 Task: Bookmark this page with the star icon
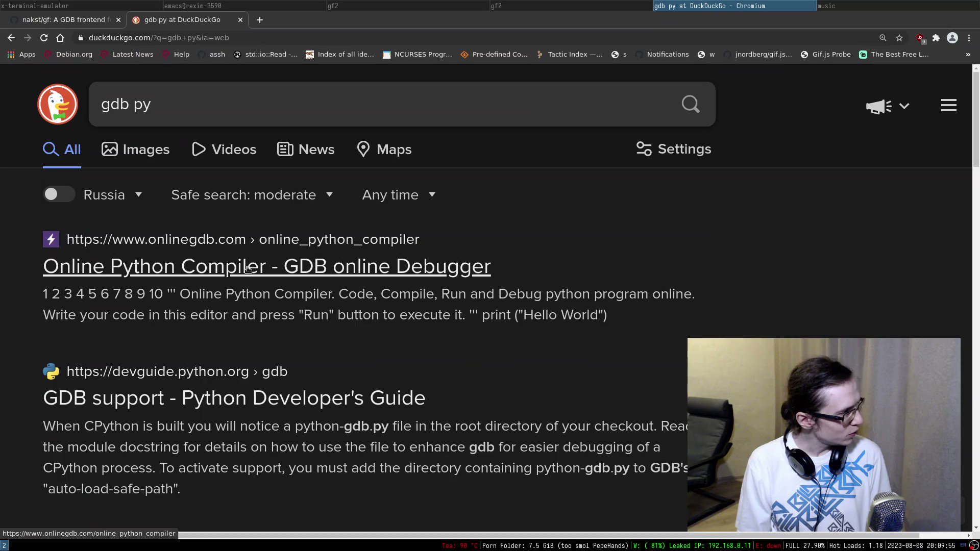coord(899,38)
